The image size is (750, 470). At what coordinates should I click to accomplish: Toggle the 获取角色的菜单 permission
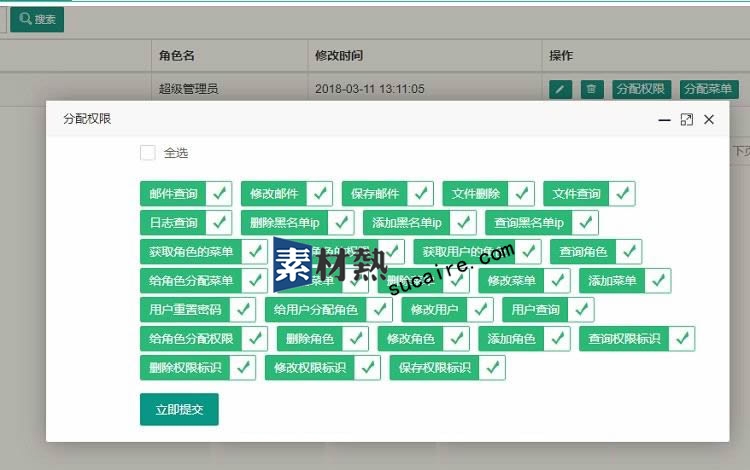coord(204,251)
